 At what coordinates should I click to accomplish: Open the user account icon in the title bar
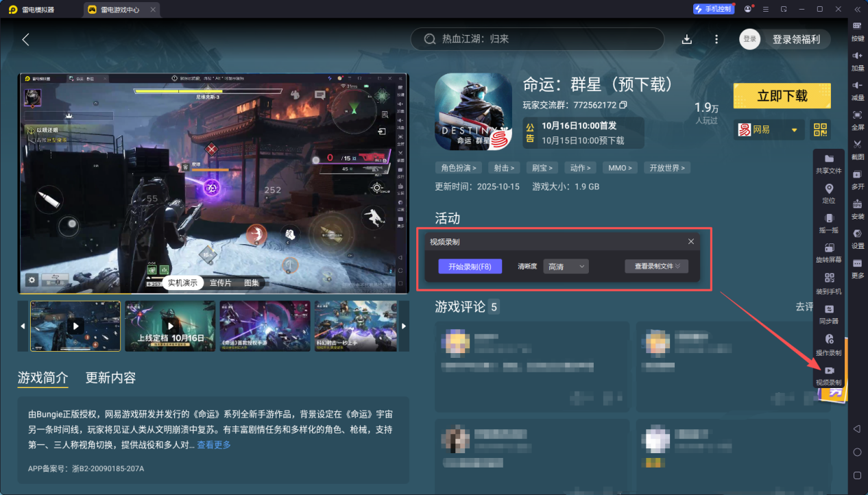click(x=747, y=9)
